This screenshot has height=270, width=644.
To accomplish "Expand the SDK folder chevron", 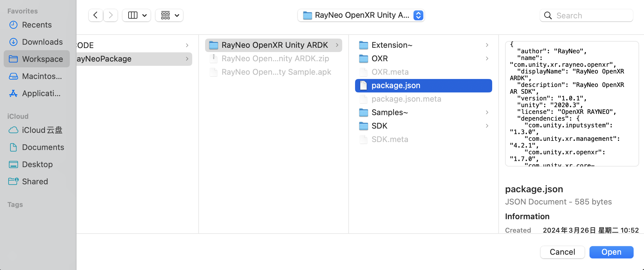I will click(x=487, y=126).
